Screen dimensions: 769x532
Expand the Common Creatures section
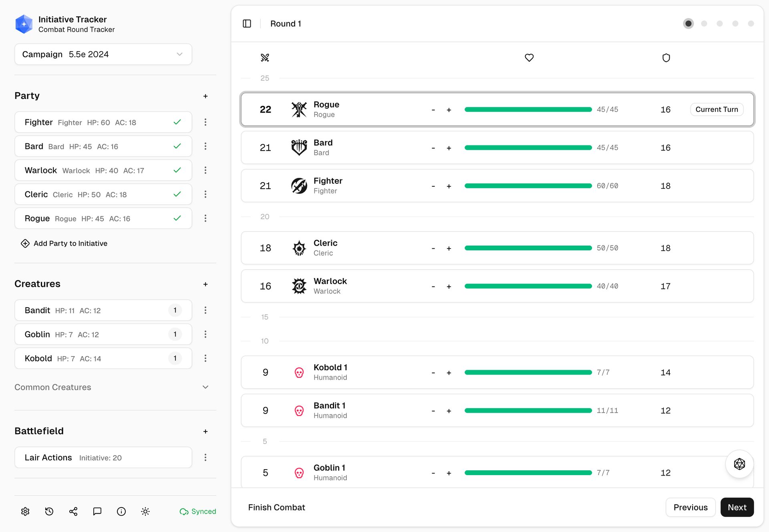(x=205, y=387)
